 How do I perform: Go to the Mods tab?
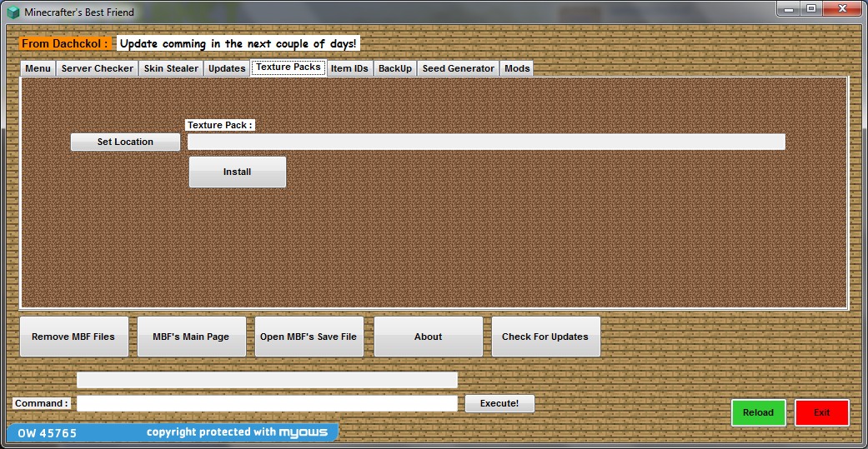517,68
